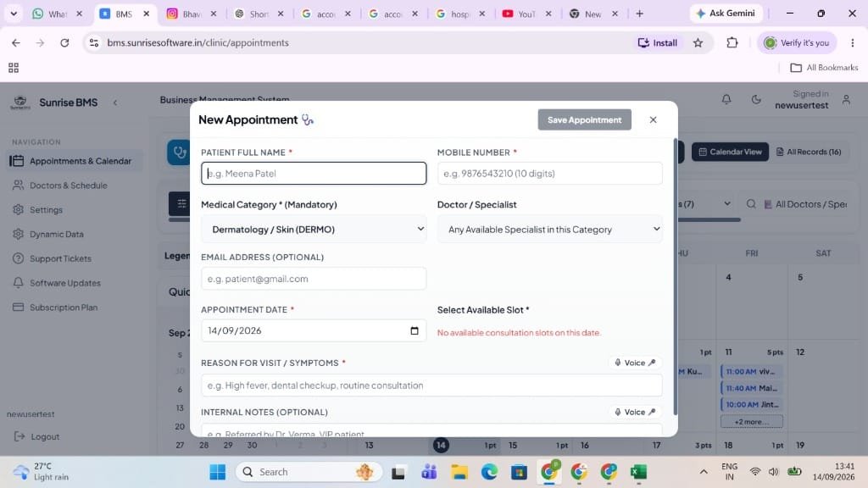Click Voice input for Reason for Visit
868x488 pixels.
[x=635, y=363]
